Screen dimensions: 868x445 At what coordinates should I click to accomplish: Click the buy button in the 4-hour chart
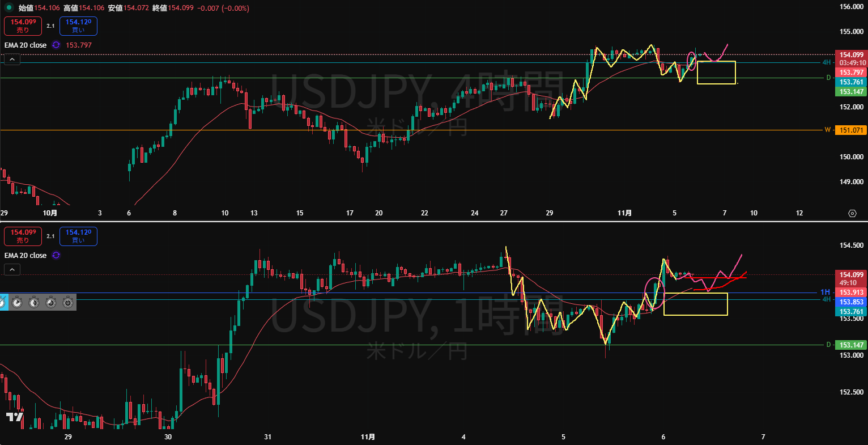[78, 26]
